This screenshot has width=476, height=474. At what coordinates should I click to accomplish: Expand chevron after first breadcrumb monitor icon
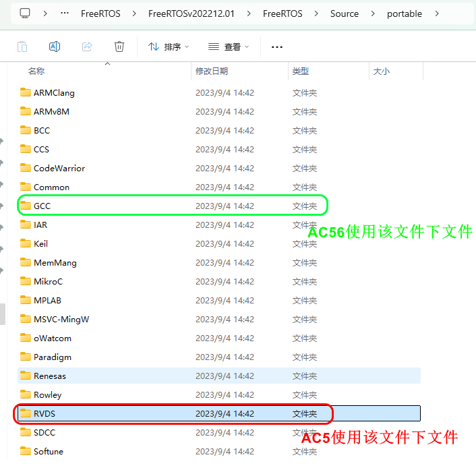(45, 13)
